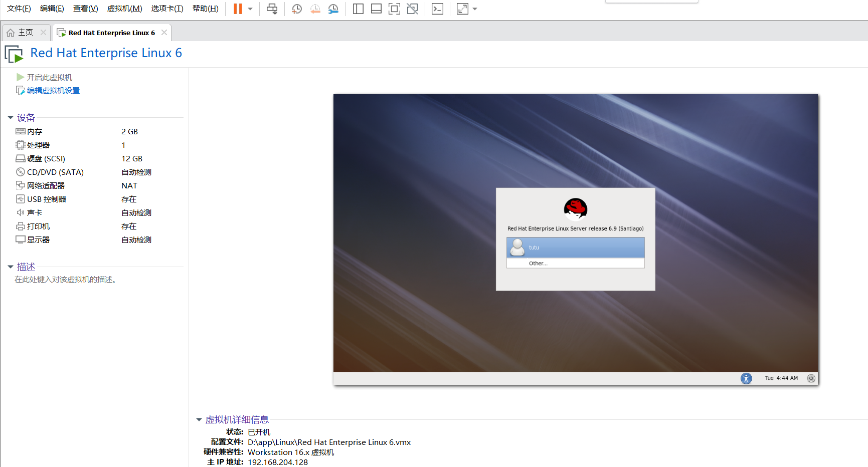This screenshot has width=868, height=467.
Task: Click 编辑虚拟机设置 link
Action: pyautogui.click(x=53, y=90)
